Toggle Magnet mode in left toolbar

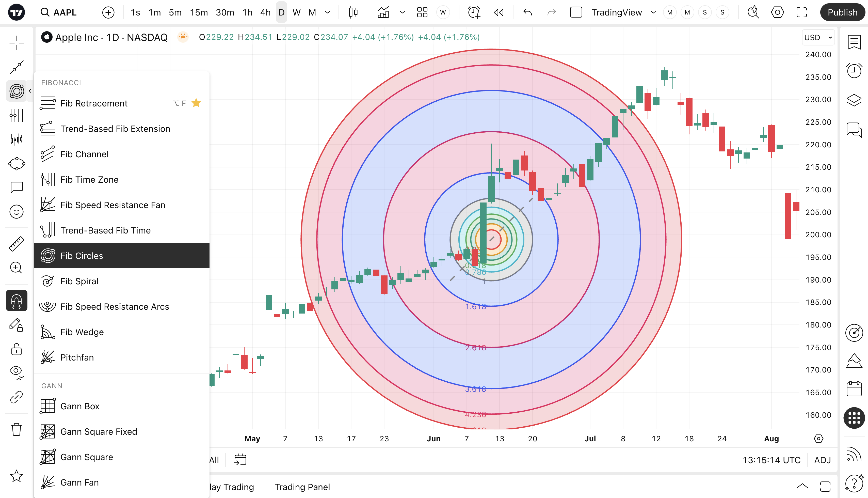pos(17,301)
